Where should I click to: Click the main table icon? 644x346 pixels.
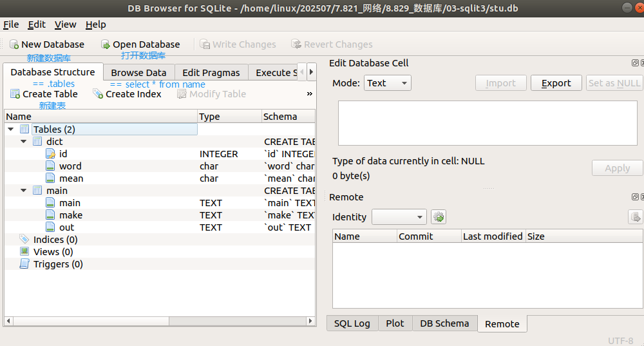[37, 191]
